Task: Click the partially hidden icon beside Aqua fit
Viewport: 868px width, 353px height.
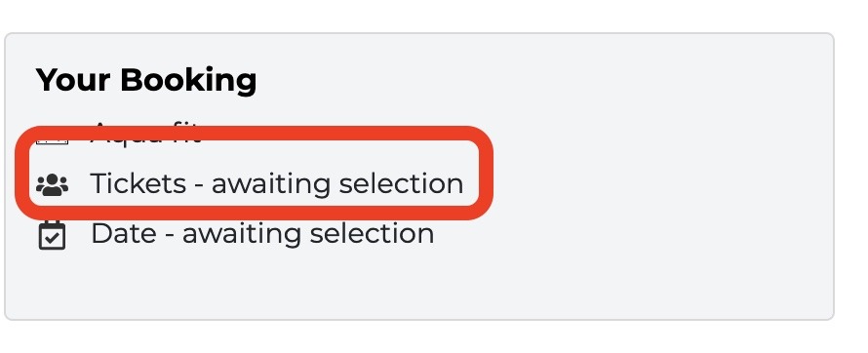Action: 52,140
